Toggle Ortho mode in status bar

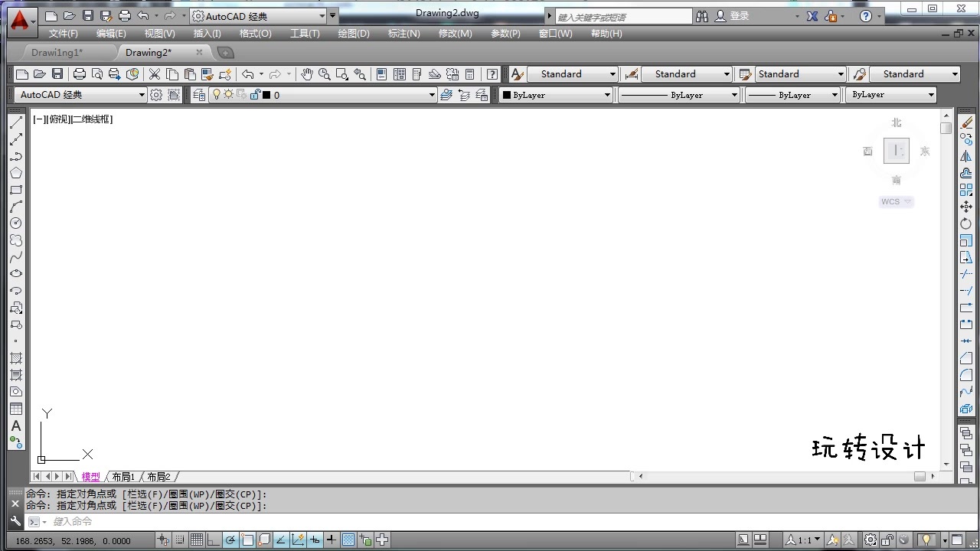[214, 540]
